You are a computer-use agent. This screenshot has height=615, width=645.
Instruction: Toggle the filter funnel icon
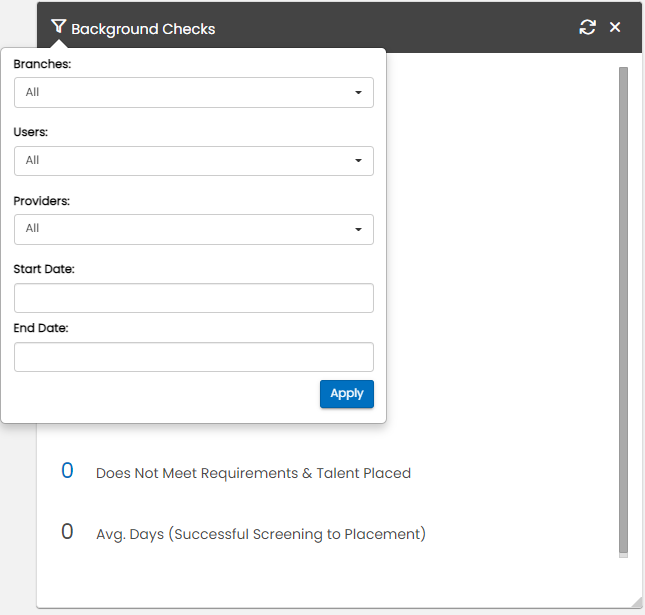point(58,27)
